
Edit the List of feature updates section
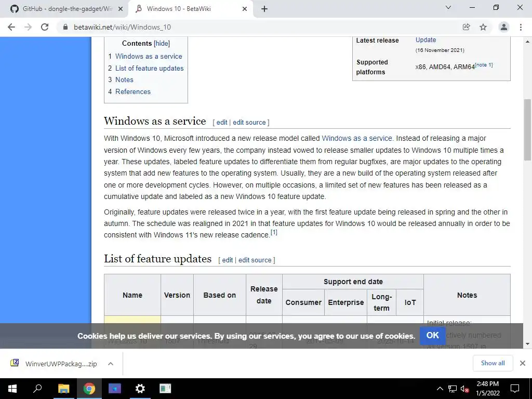(x=228, y=260)
